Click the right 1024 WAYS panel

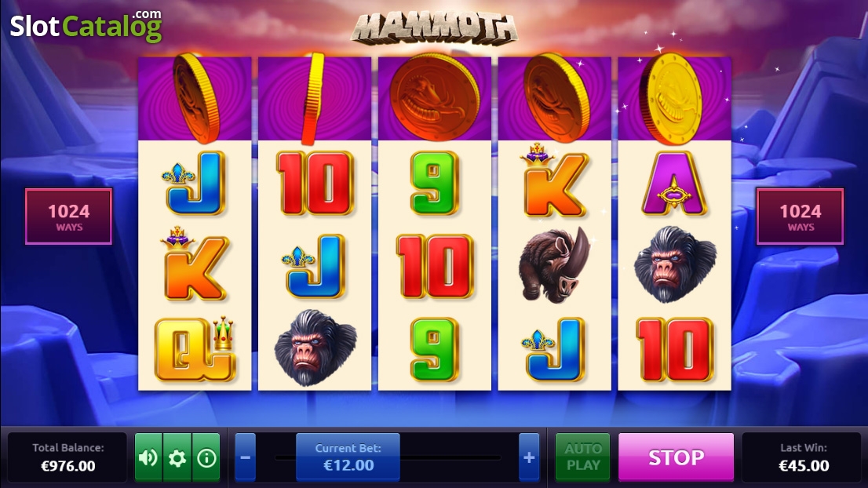tap(800, 217)
